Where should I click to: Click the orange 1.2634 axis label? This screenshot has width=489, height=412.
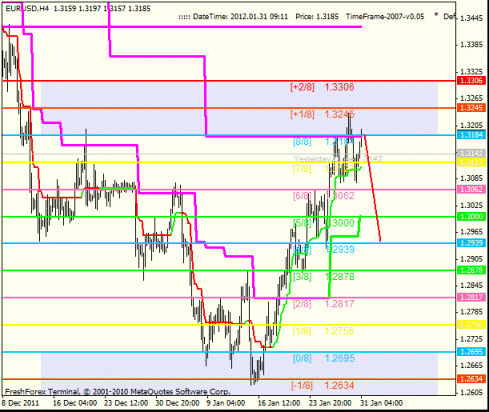click(471, 379)
